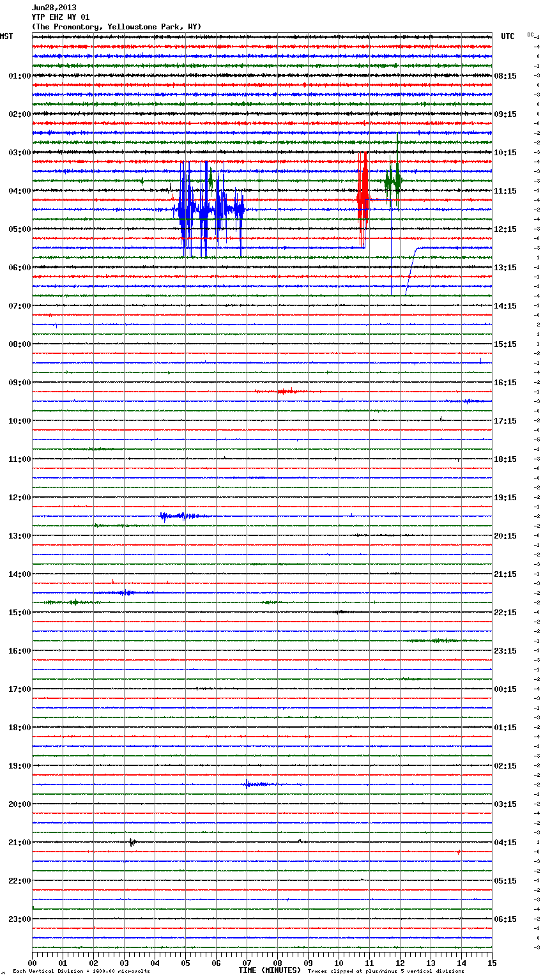Select the 05:00 MST time label

(20, 229)
